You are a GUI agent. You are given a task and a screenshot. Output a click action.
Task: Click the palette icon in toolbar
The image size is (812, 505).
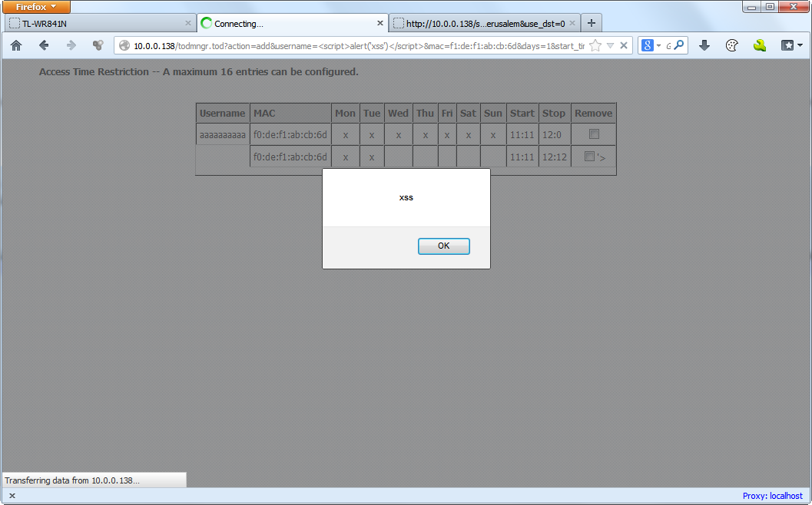tap(732, 45)
